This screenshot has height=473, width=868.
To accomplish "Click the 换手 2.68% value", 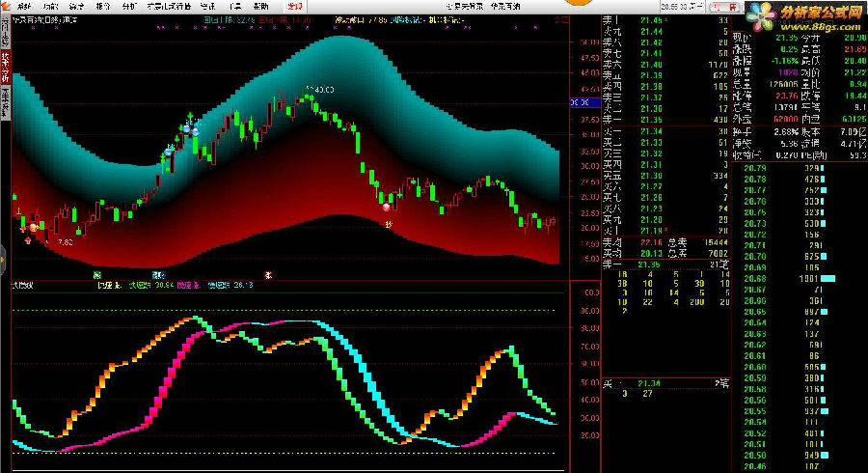I will click(x=786, y=132).
